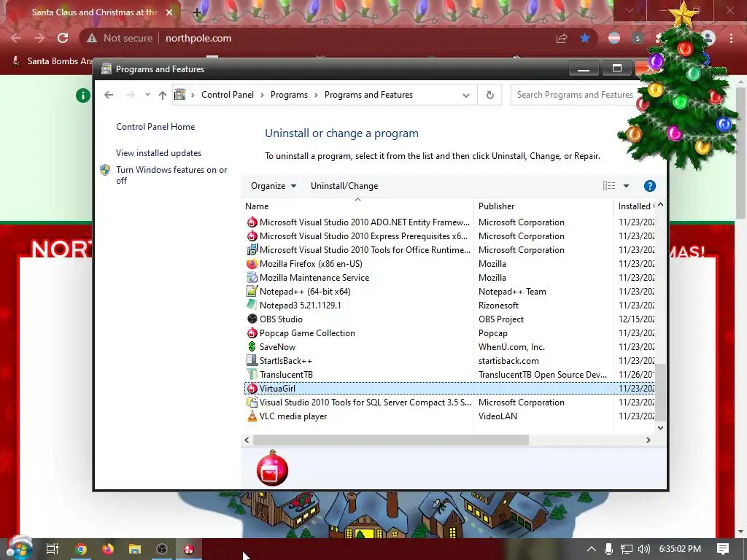
Task: Click the Control Panel breadcrumb
Action: tap(228, 95)
